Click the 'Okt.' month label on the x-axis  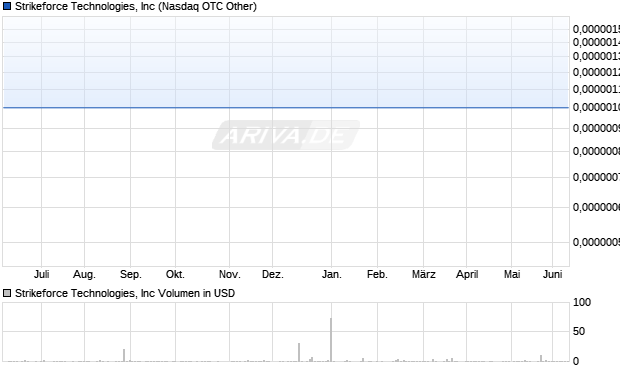(x=175, y=274)
